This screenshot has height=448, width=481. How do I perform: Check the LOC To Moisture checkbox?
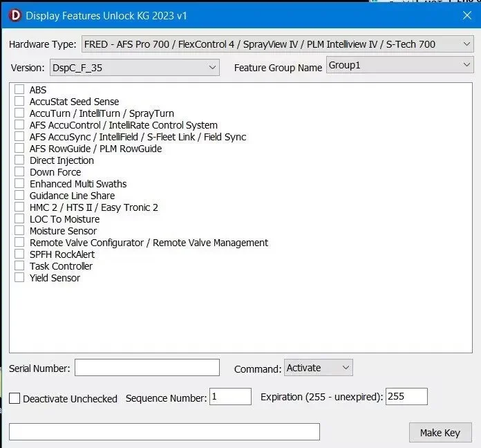pos(19,218)
